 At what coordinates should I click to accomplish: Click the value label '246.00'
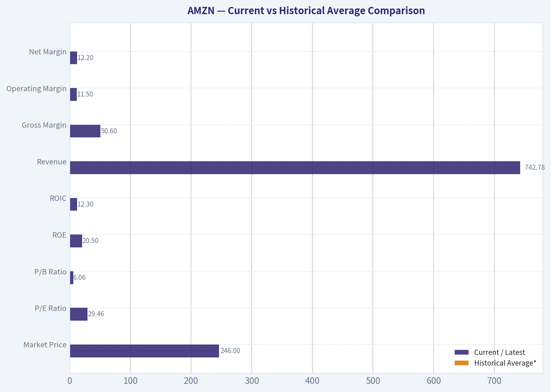click(230, 351)
